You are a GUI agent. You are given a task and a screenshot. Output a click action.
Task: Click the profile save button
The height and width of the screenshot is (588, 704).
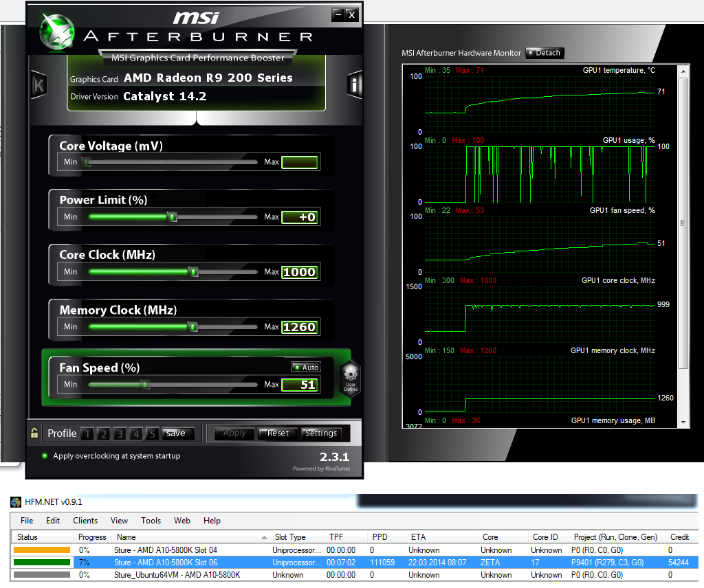click(x=178, y=433)
